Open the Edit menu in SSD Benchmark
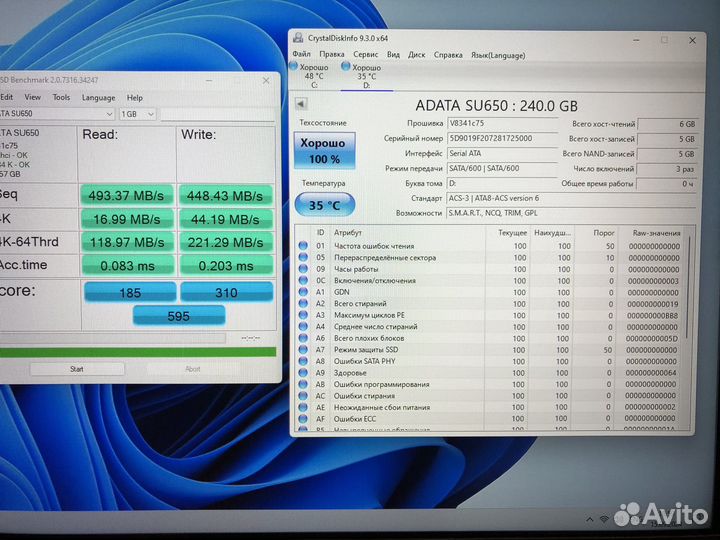The height and width of the screenshot is (540, 720). click(6, 97)
